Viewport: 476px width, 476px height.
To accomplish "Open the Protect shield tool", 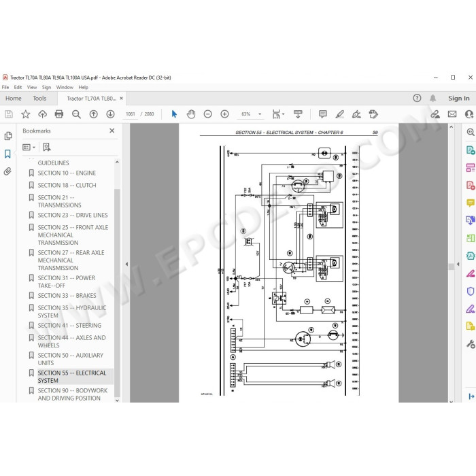I will [x=471, y=292].
